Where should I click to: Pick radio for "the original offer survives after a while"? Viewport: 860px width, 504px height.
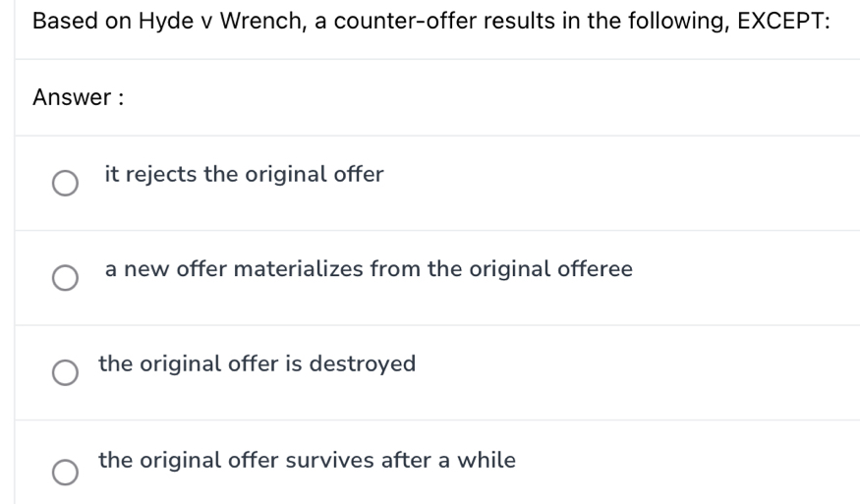click(66, 471)
